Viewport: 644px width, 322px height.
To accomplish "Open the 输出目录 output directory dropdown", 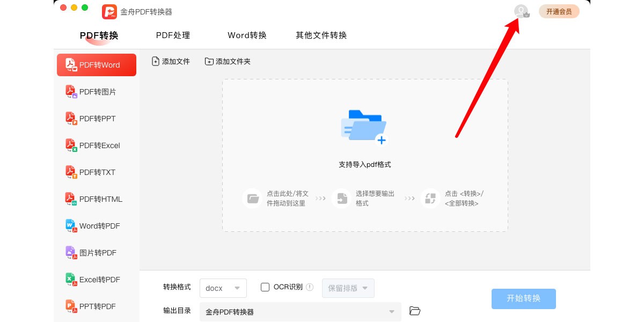I will (300, 312).
